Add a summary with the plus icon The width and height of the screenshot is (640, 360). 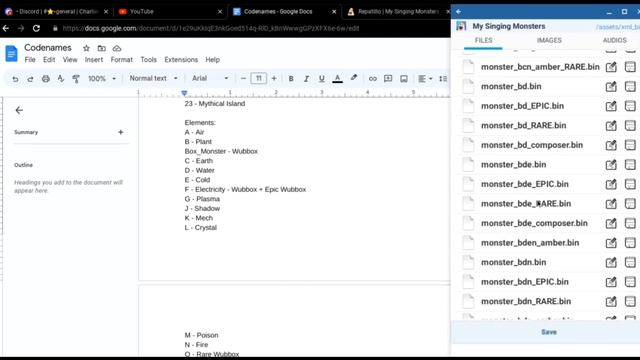pos(120,132)
